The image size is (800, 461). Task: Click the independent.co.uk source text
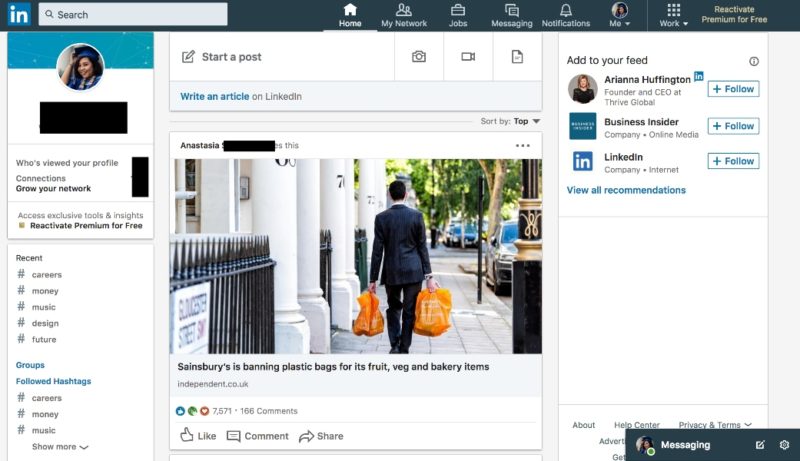pyautogui.click(x=213, y=384)
